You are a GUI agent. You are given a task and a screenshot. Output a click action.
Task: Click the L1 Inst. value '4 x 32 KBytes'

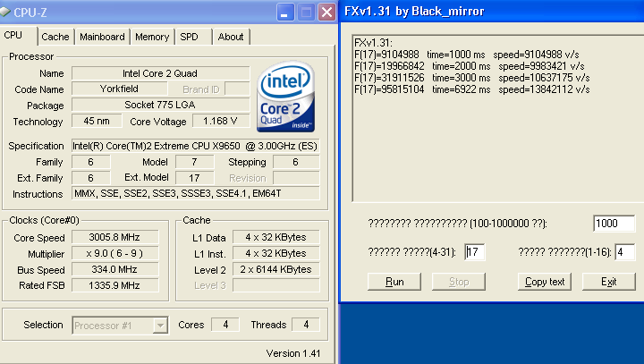coord(276,253)
